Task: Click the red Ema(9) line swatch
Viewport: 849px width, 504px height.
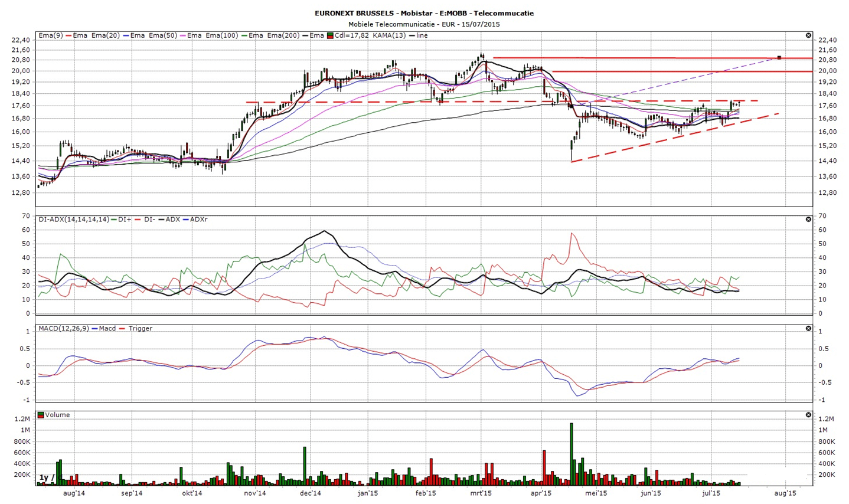Action: click(x=68, y=35)
